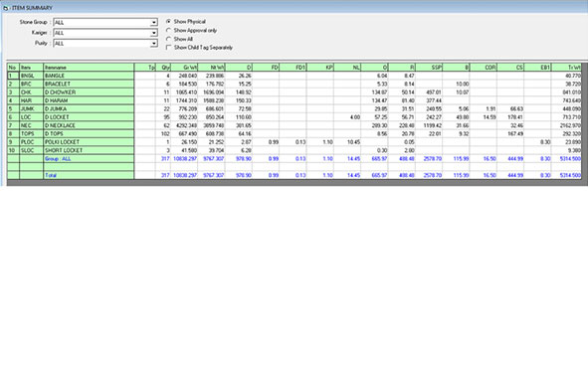Click the Tr Wt column header
The width and height of the screenshot is (588, 367).
coord(566,68)
